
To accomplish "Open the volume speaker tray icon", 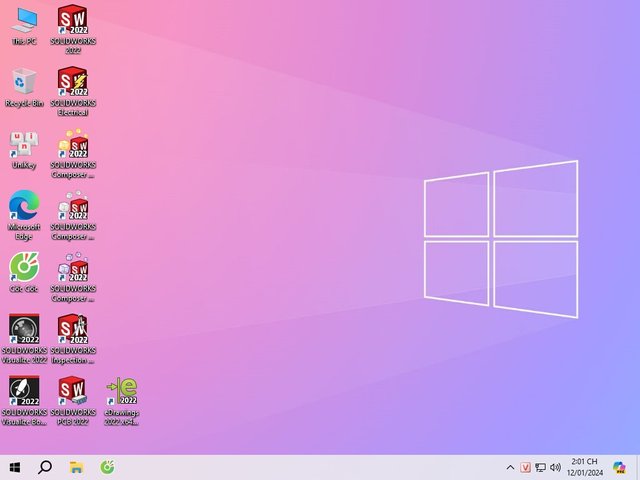I will pyautogui.click(x=555, y=468).
